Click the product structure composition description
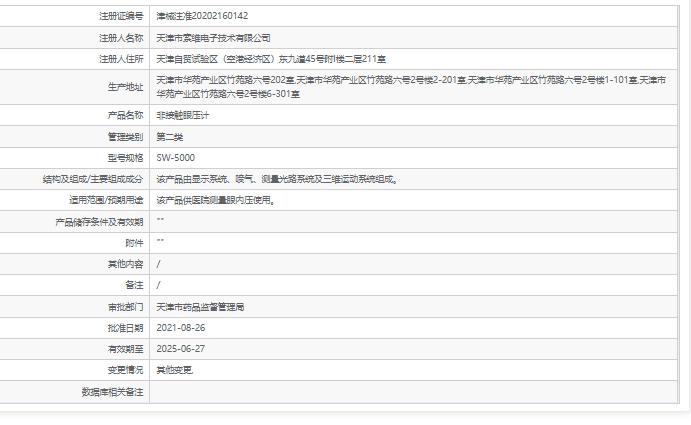The image size is (691, 425). point(278,179)
